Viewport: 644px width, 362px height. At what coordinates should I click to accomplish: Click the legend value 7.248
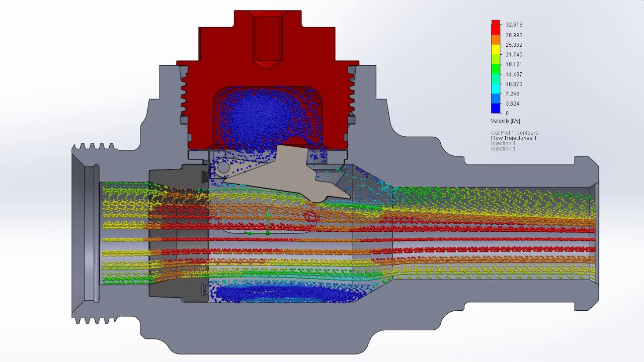coord(512,94)
